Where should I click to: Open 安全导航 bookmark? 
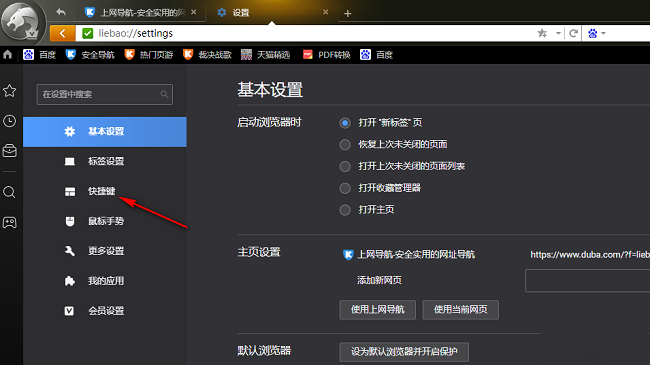(x=90, y=54)
